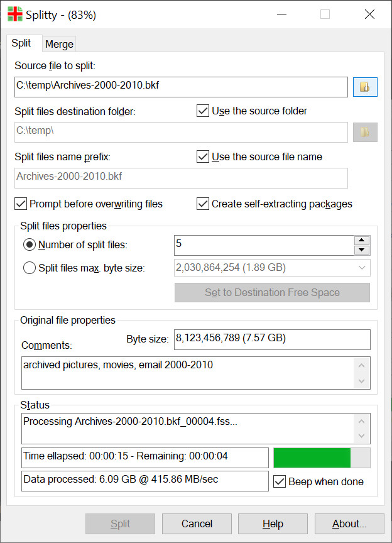Click the source file path field
The height and width of the screenshot is (543, 392).
tap(181, 87)
